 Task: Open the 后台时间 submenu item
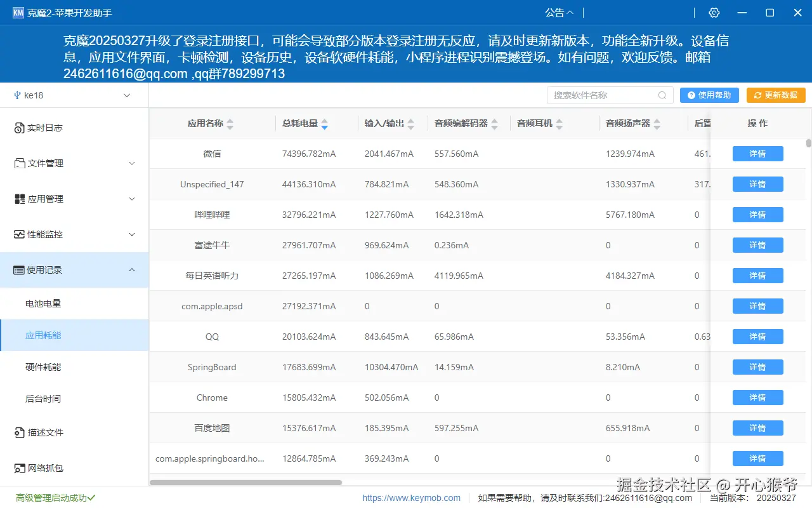(x=74, y=399)
